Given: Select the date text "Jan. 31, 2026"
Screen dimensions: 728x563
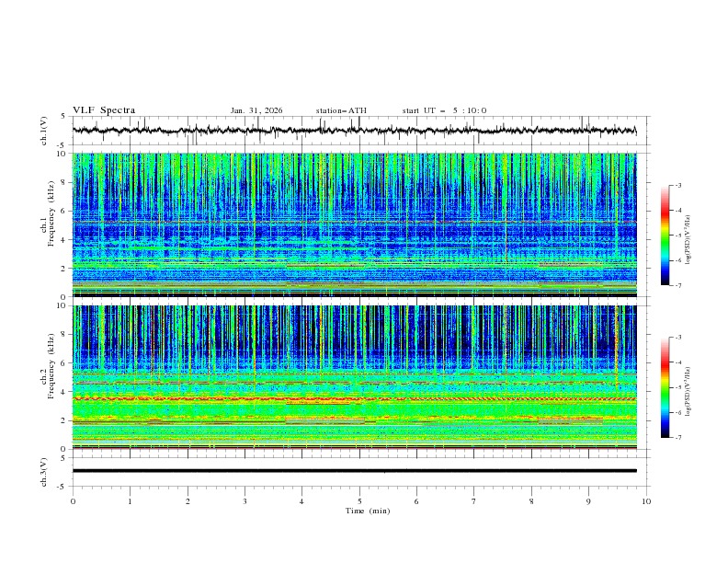Looking at the screenshot, I should pos(256,110).
